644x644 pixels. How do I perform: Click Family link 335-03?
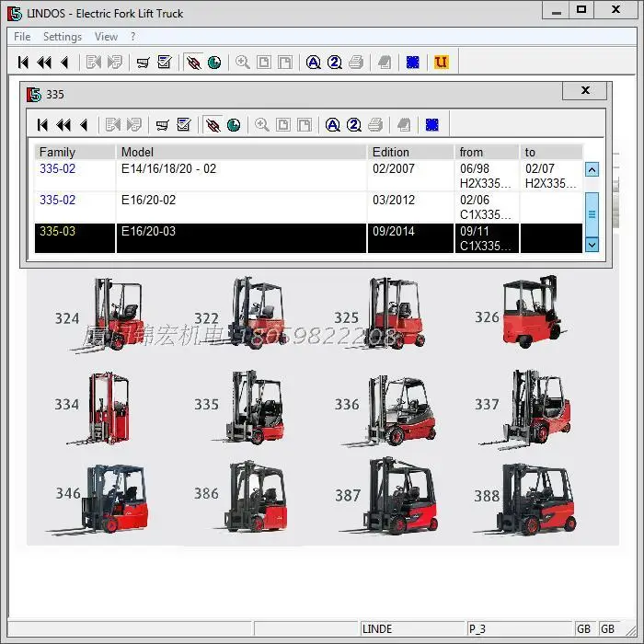click(x=57, y=231)
